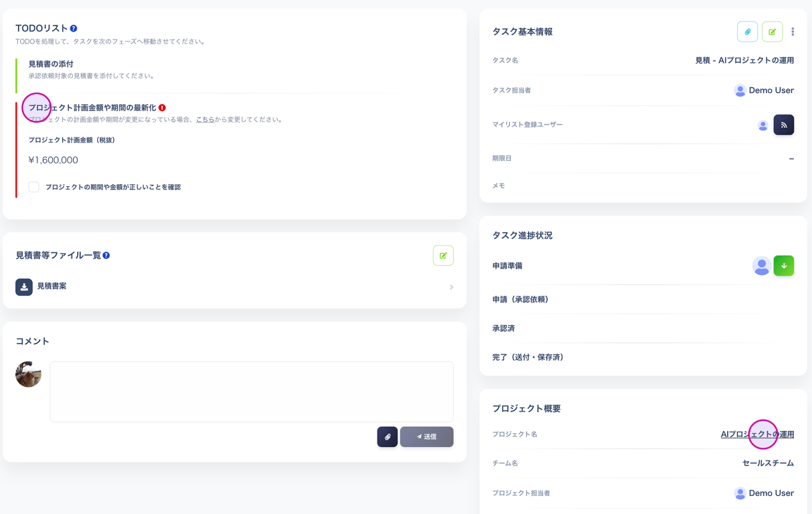Edit タスク基本情報 with pencil icon

[773, 31]
